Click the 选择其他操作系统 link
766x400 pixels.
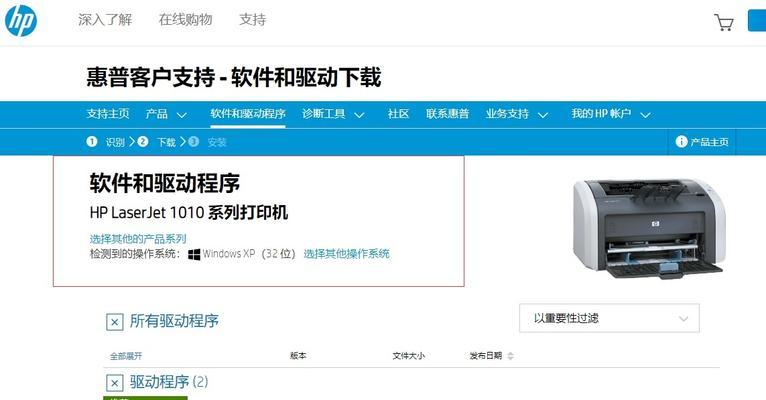(347, 254)
